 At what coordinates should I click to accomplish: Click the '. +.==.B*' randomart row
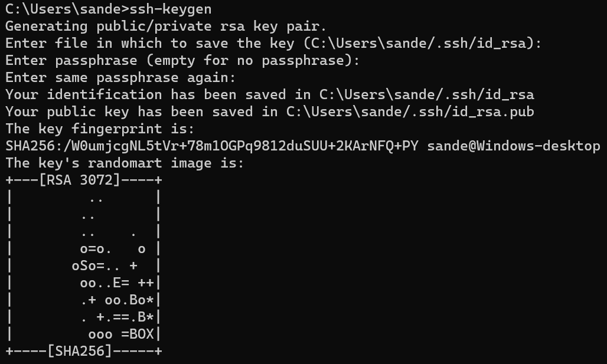[x=117, y=317]
